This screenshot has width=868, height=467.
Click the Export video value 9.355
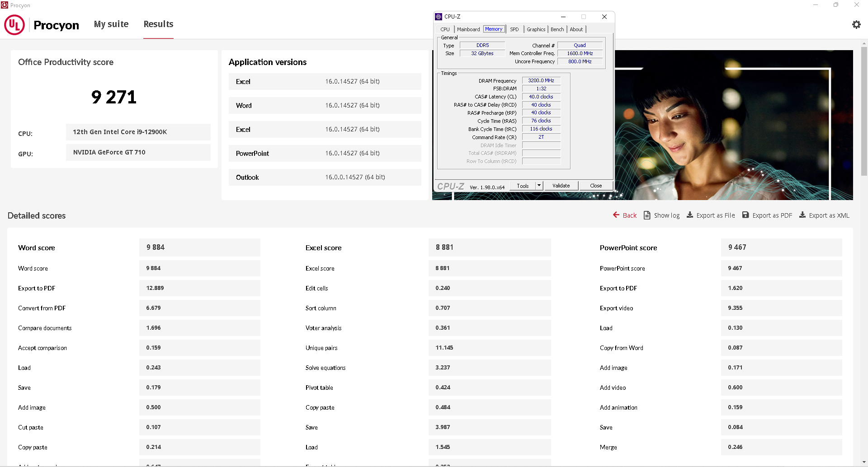click(x=782, y=308)
